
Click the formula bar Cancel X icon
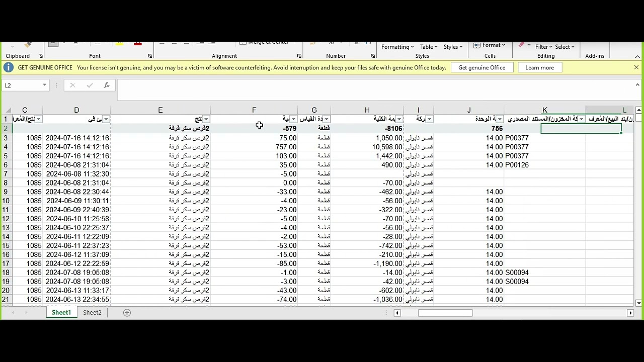[72, 85]
